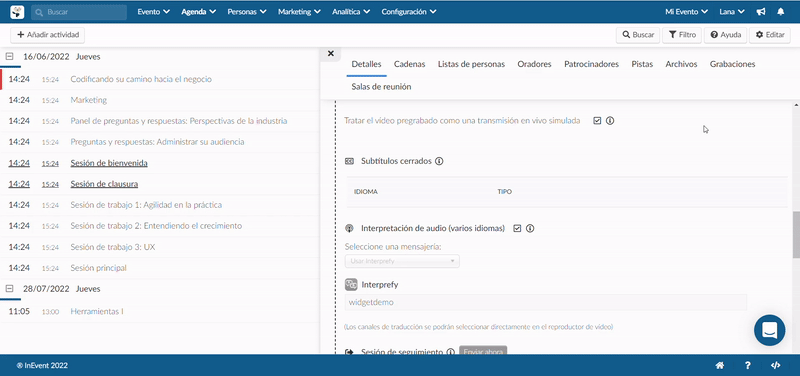The width and height of the screenshot is (800, 376).
Task: Switch to the Detalles tab
Action: pos(366,64)
